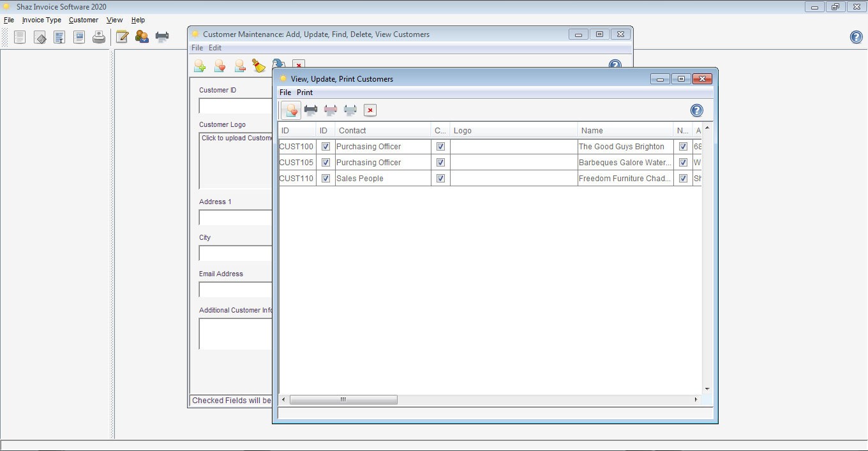Open Help menu in main menu bar
Image resolution: width=868 pixels, height=451 pixels.
click(x=138, y=20)
